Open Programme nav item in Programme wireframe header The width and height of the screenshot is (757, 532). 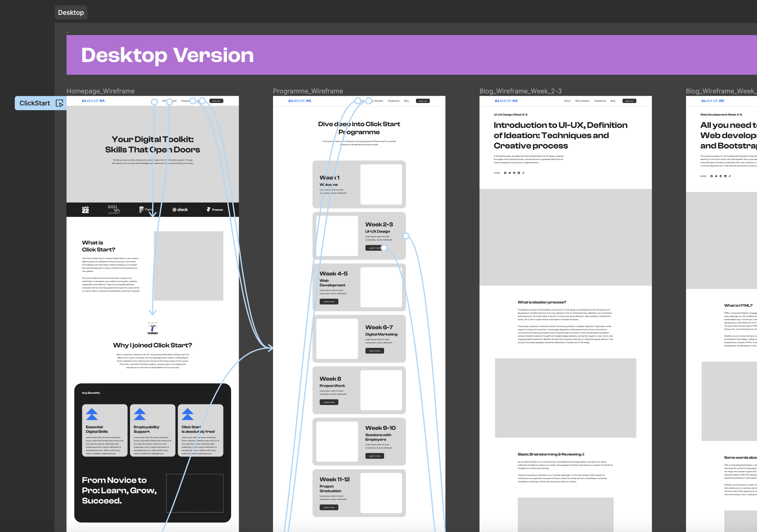click(394, 101)
